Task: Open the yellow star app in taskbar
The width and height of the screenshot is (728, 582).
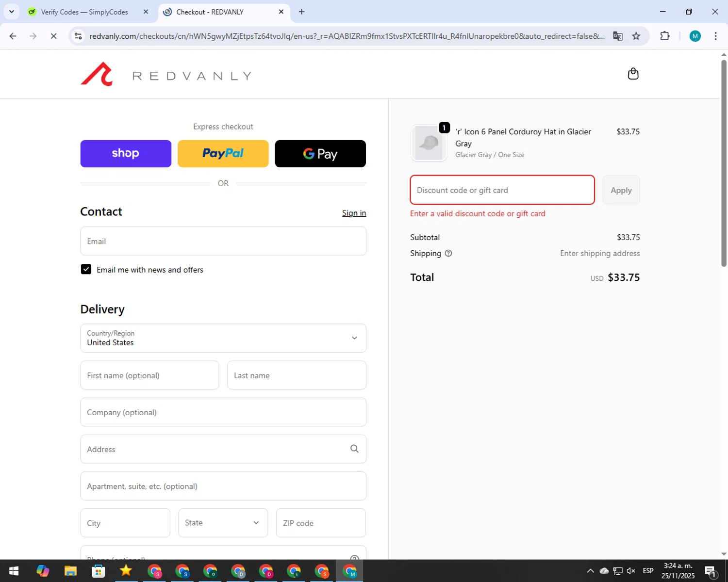Action: point(126,571)
